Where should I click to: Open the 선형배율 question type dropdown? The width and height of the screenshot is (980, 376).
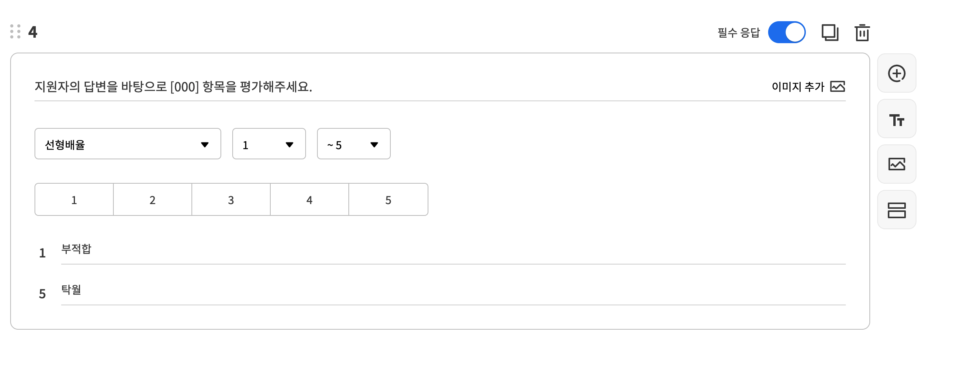click(128, 144)
